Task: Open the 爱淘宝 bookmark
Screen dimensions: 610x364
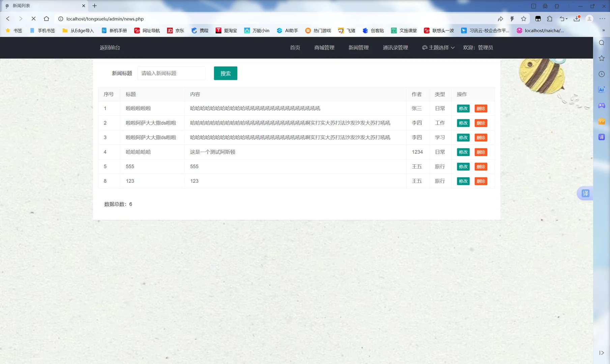Action: (x=226, y=30)
